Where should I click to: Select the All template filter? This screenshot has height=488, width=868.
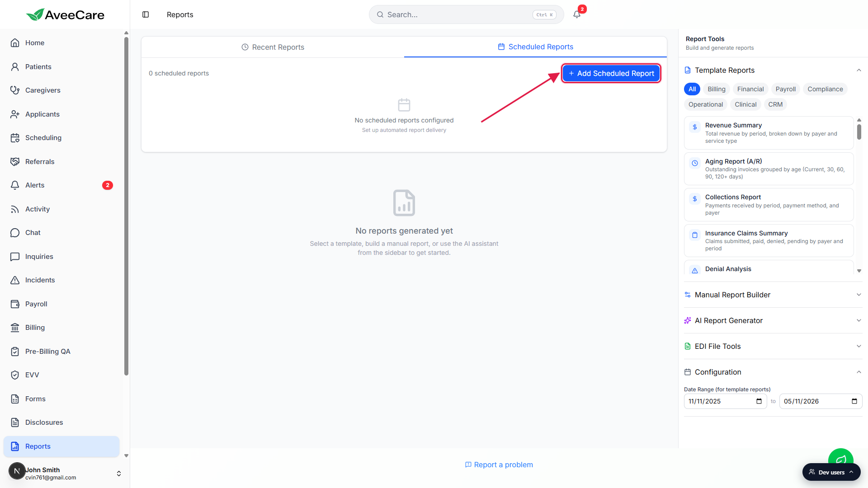(692, 89)
